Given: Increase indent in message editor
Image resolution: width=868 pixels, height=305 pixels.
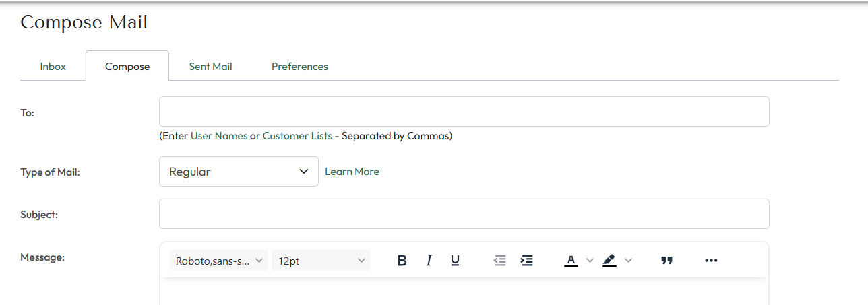Looking at the screenshot, I should tap(527, 261).
